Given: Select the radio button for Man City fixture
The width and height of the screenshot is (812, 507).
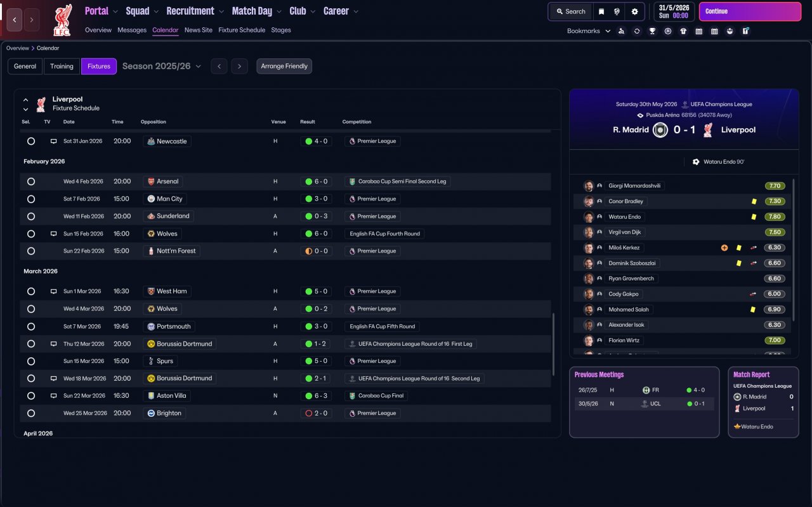Looking at the screenshot, I should pyautogui.click(x=31, y=199).
